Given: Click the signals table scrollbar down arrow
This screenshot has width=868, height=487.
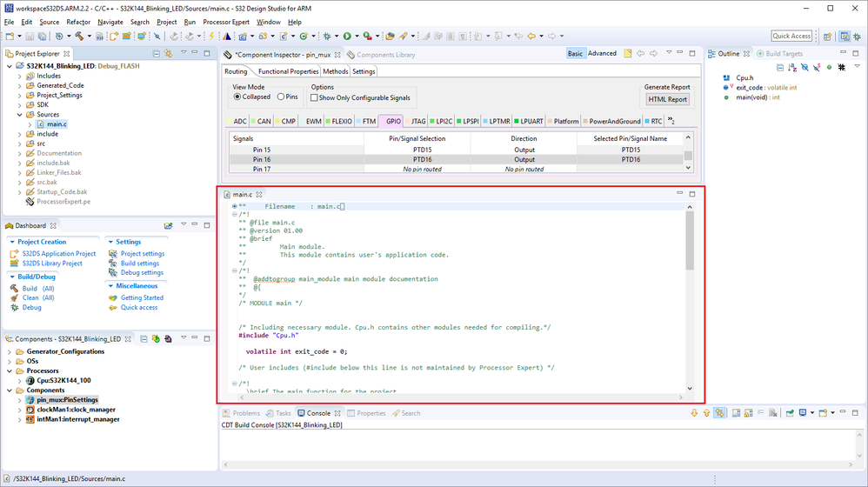Looking at the screenshot, I should [689, 168].
